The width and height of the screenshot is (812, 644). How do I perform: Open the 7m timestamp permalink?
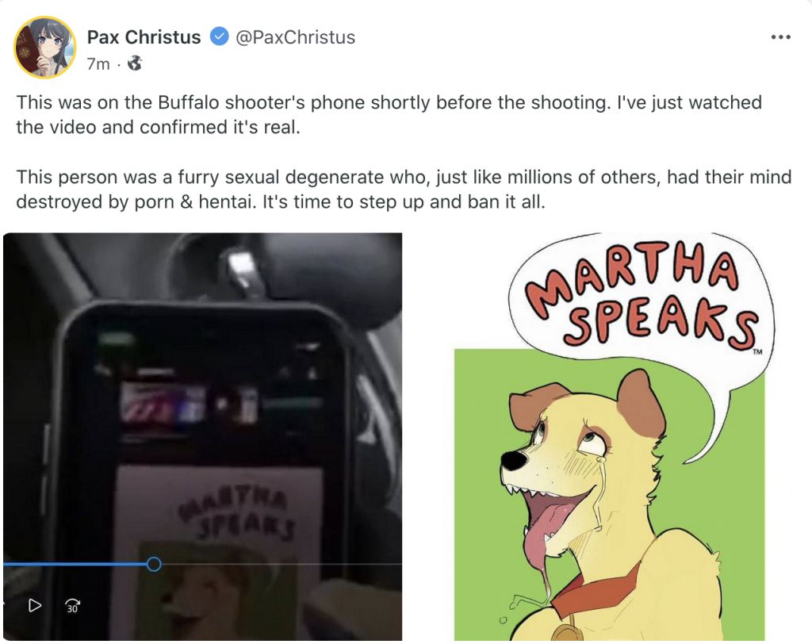tap(98, 63)
